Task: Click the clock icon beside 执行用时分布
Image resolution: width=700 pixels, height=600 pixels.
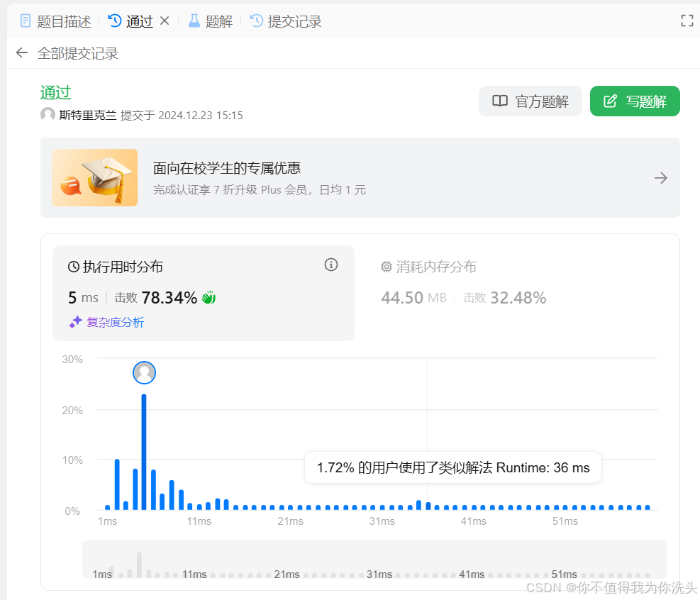Action: (74, 266)
